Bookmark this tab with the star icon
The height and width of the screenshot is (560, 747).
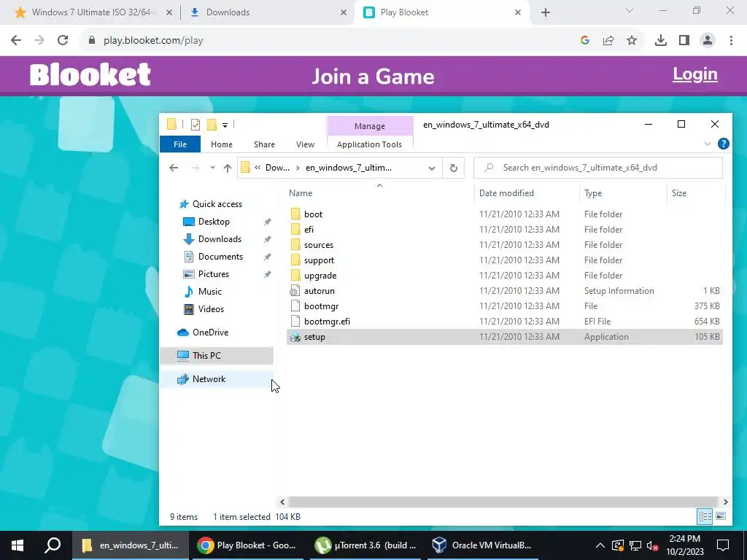632,41
